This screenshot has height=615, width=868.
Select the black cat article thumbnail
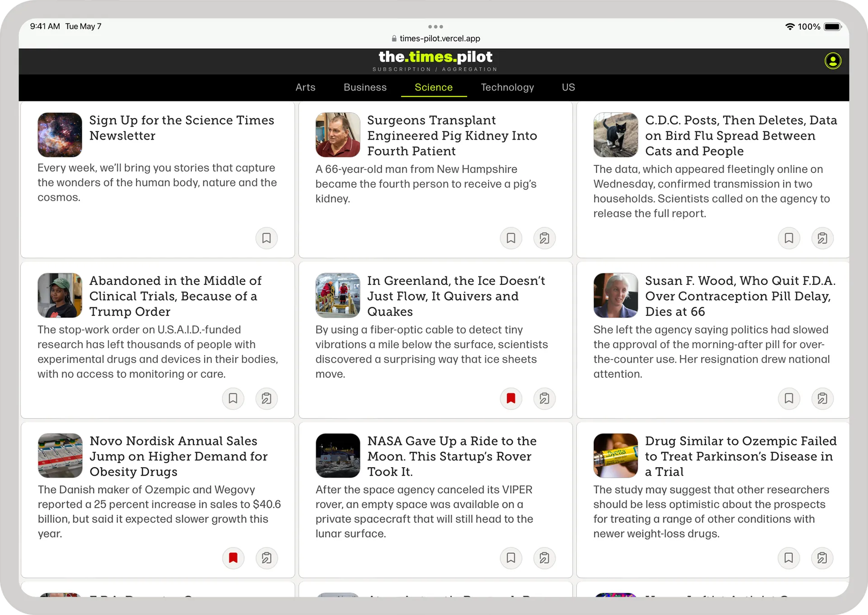616,135
